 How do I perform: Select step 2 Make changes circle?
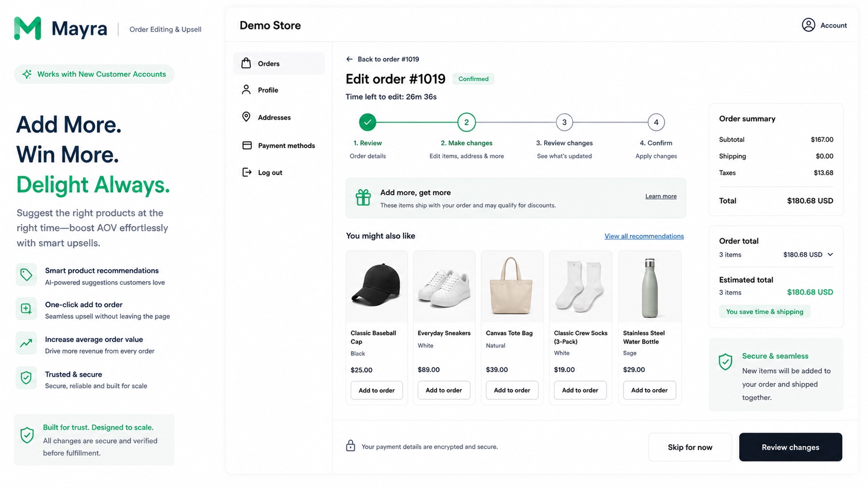(x=466, y=122)
